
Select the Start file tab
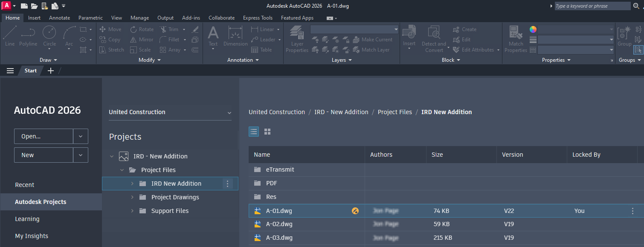click(x=31, y=71)
